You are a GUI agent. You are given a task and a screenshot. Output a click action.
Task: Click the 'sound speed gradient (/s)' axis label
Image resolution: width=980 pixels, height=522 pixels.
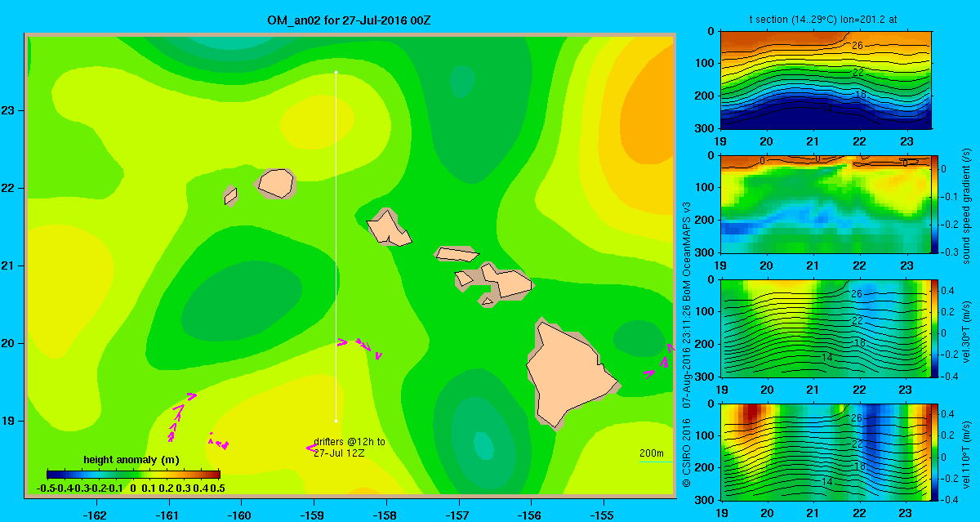[967, 207]
